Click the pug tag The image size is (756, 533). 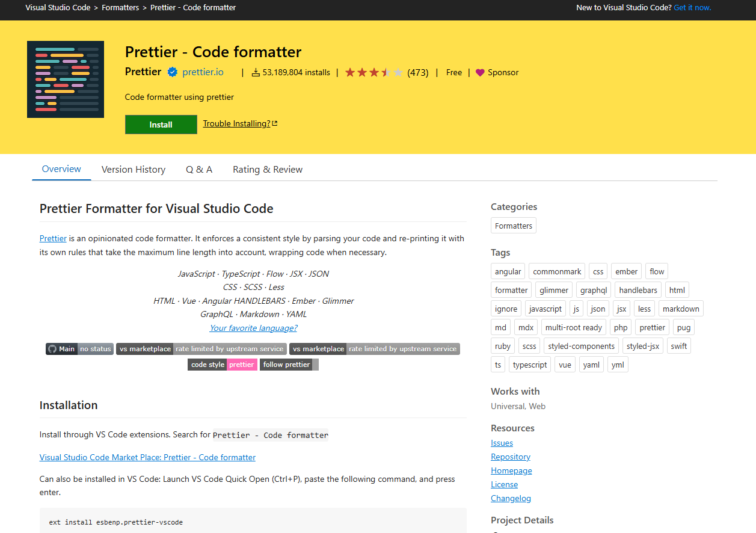(x=684, y=327)
